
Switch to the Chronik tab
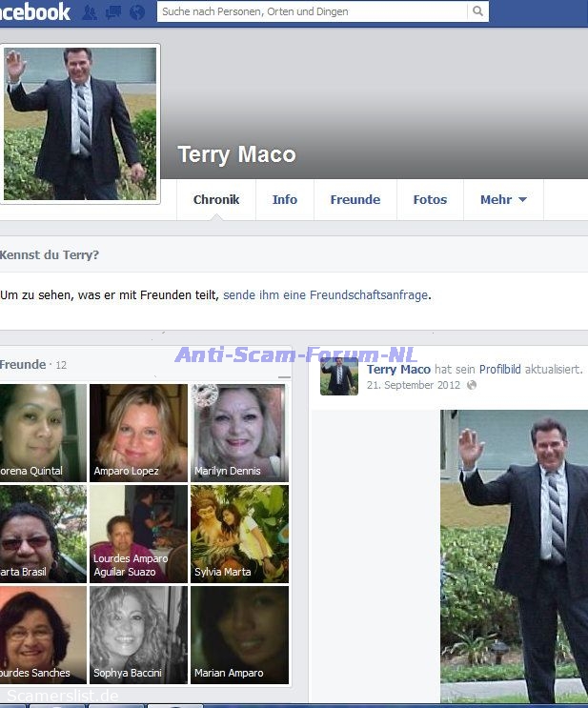(216, 199)
